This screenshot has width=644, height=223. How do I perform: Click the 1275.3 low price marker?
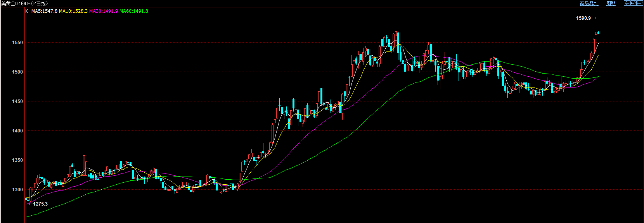[x=40, y=204]
